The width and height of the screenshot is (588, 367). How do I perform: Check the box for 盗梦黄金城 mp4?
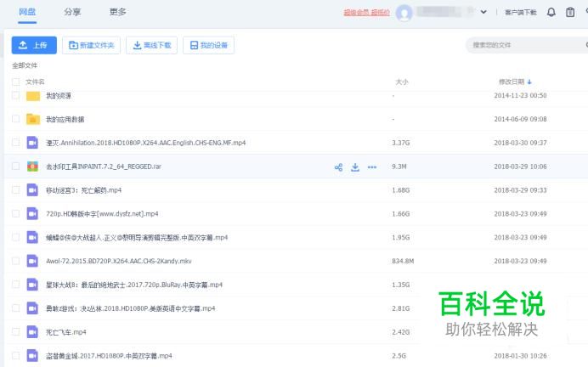[x=16, y=356]
